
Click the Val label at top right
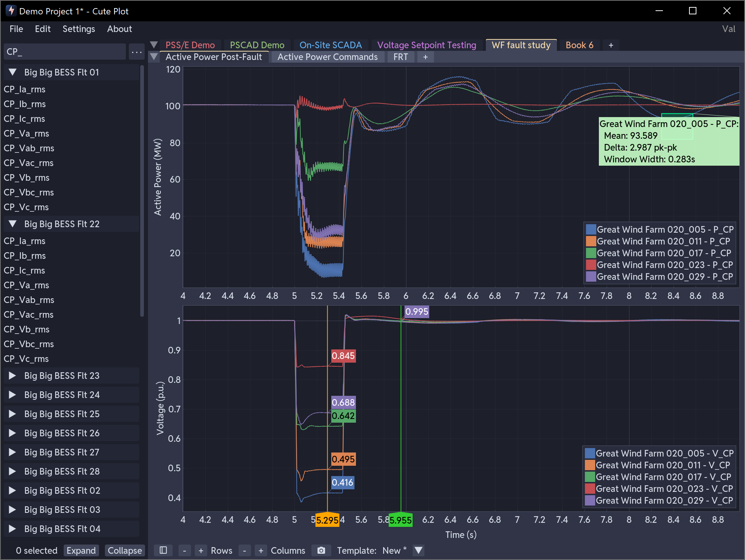pyautogui.click(x=728, y=29)
